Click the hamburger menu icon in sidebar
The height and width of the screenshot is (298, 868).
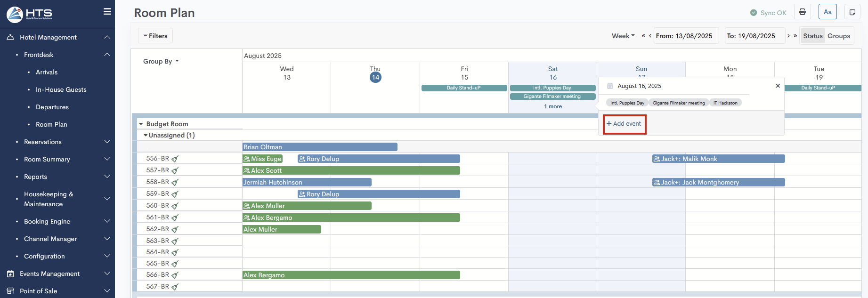click(107, 12)
